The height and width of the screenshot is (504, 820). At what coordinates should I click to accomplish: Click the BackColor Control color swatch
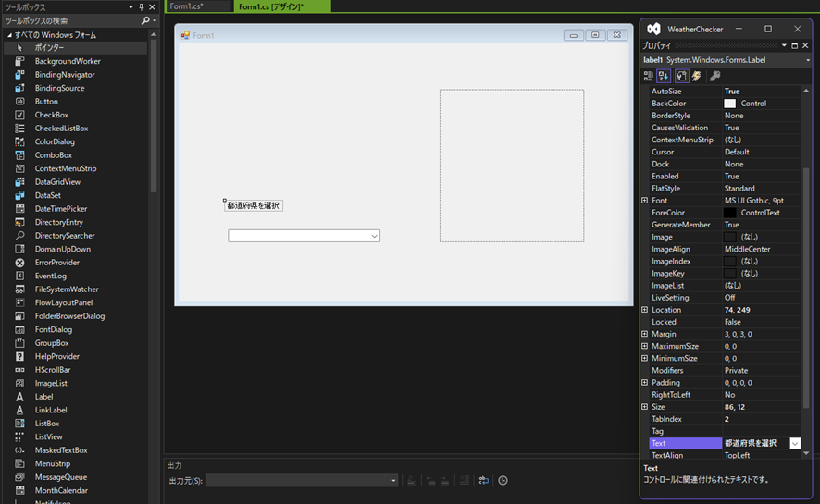pyautogui.click(x=729, y=104)
